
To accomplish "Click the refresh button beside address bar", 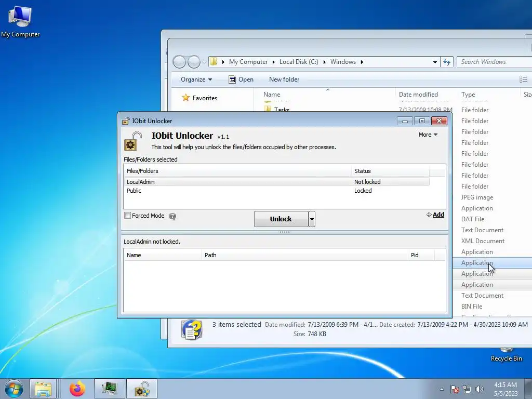I will point(447,62).
